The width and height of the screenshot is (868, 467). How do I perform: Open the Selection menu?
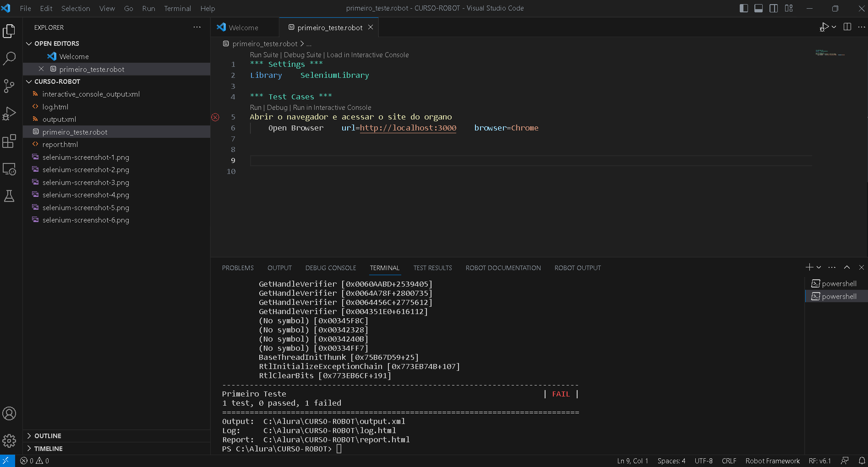[x=76, y=8]
